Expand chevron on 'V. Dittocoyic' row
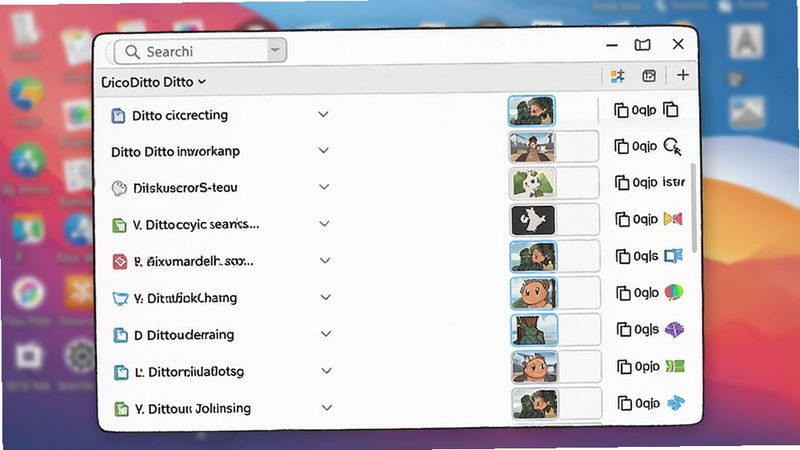800x450 pixels. pos(324,223)
